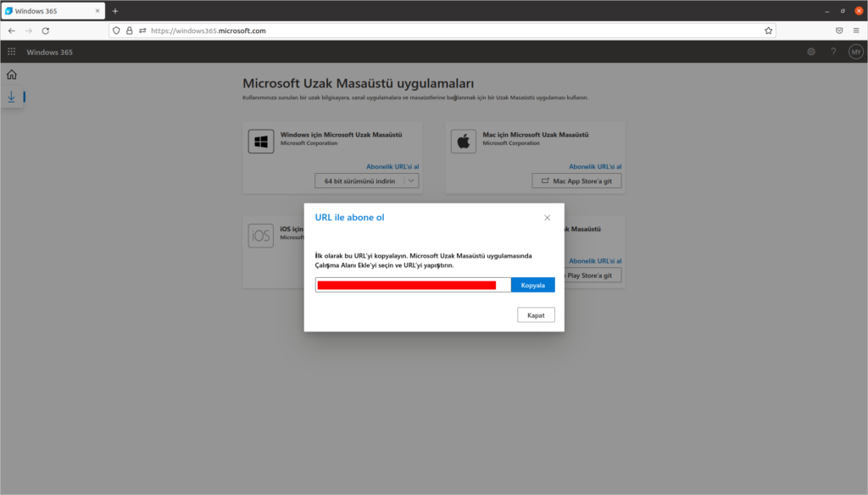This screenshot has width=868, height=495.
Task: Open a new browser tab
Action: coord(115,11)
